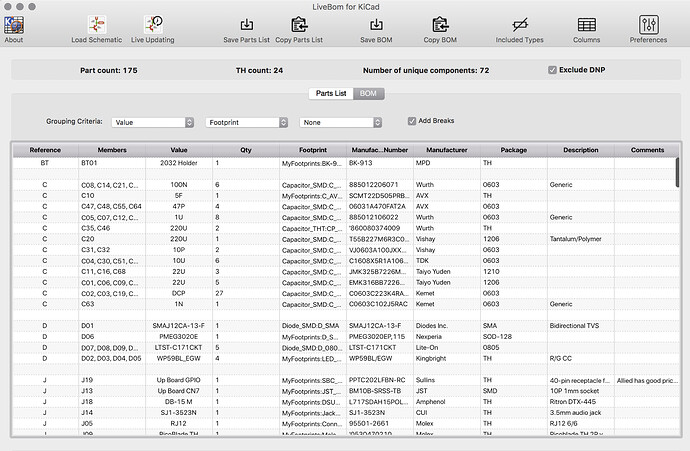Select the SOD-128 package cell
Viewport: 690px width, 451px height.
click(x=514, y=337)
